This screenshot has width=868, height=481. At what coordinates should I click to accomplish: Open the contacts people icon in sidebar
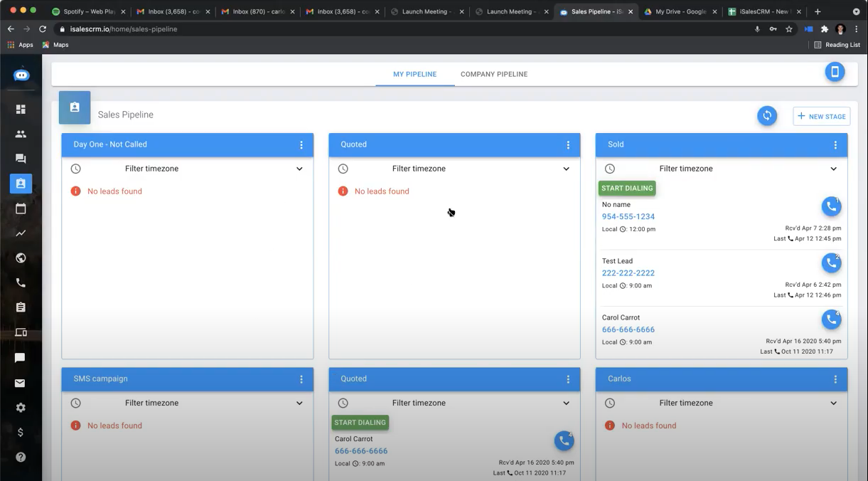(21, 134)
